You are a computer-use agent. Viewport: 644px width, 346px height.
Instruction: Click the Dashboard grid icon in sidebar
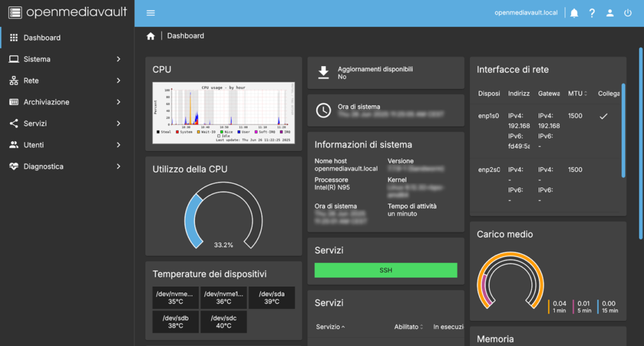coord(14,38)
